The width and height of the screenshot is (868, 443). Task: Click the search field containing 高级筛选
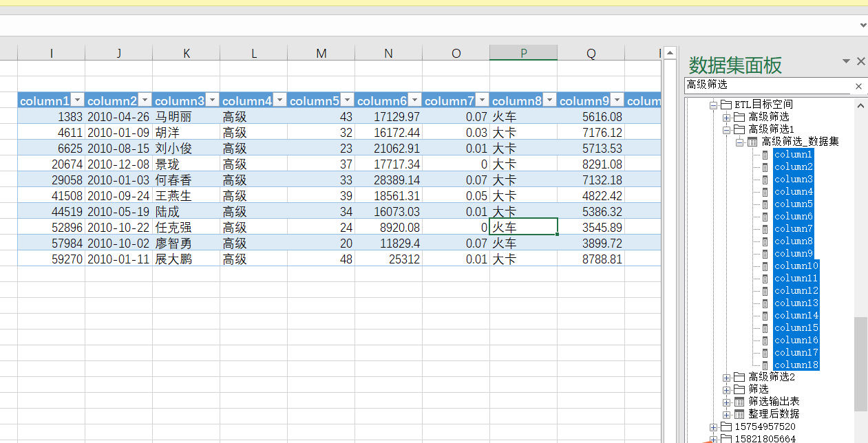[x=764, y=85]
